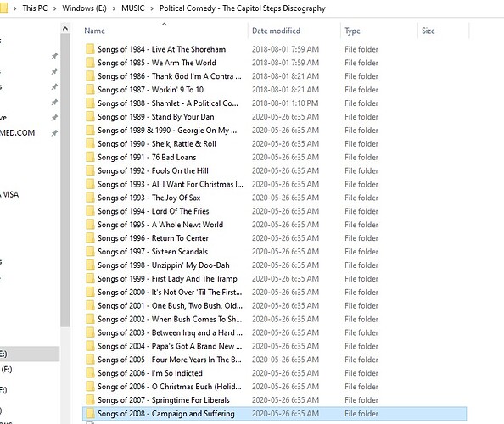Select Songs of 2003 - Between Iraq and a Hard

pos(170,332)
